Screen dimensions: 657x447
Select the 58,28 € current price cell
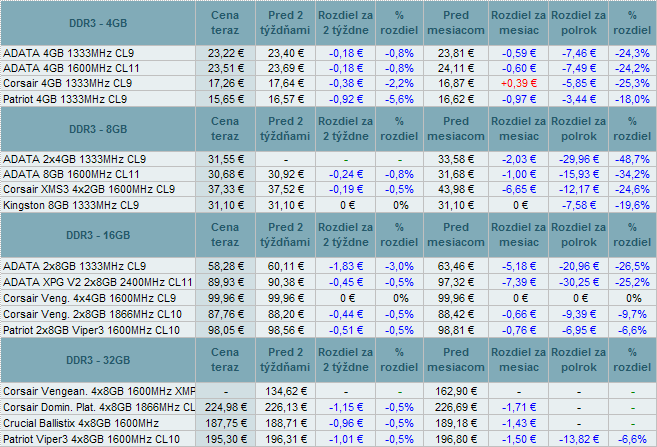[x=225, y=266]
